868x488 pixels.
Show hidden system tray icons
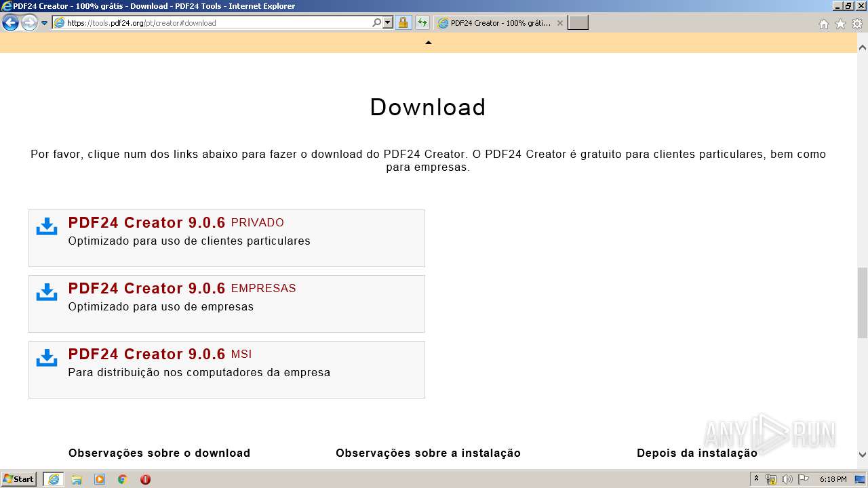(756, 479)
